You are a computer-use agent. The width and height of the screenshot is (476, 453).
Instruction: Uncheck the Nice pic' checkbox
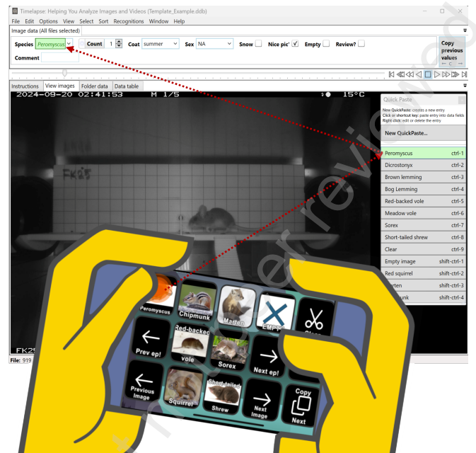click(295, 44)
